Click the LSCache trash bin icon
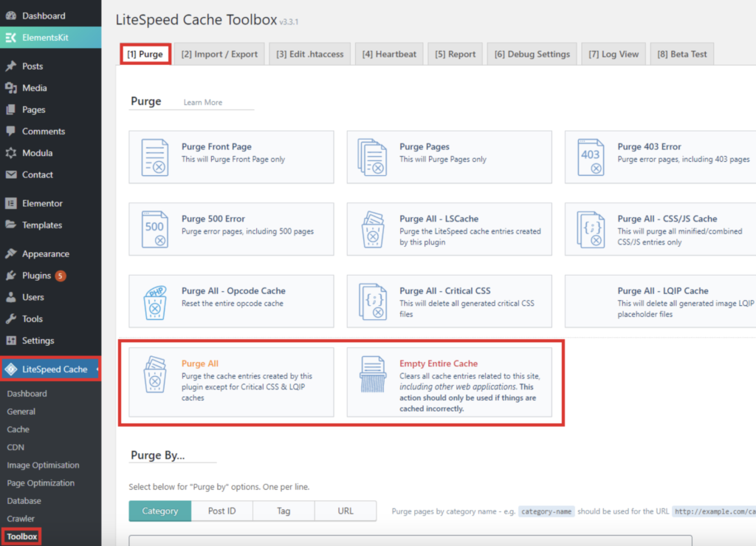The image size is (756, 546). (x=373, y=229)
